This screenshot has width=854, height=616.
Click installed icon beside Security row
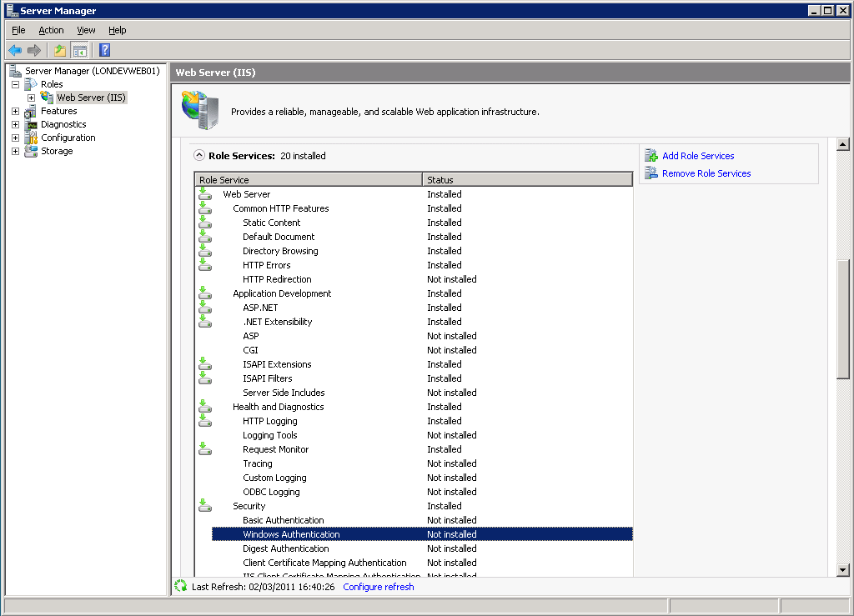pyautogui.click(x=205, y=505)
